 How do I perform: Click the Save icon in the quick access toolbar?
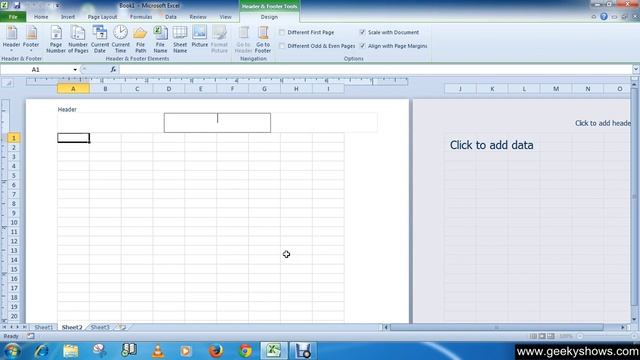pyautogui.click(x=17, y=5)
